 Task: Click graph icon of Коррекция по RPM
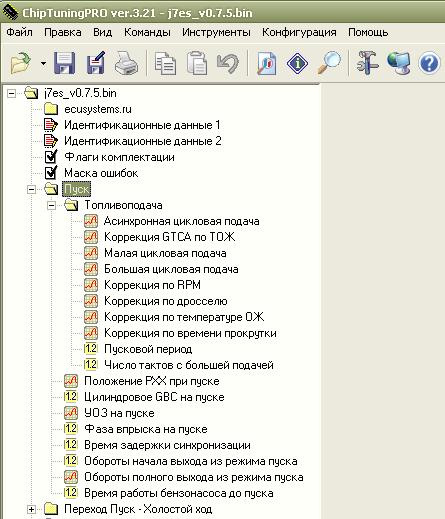click(x=91, y=285)
